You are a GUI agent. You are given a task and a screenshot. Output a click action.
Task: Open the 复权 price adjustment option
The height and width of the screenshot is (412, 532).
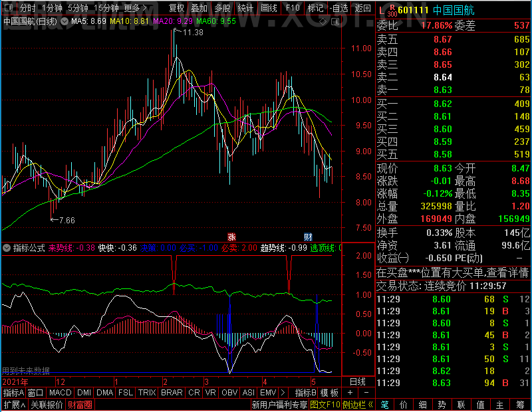(176, 8)
